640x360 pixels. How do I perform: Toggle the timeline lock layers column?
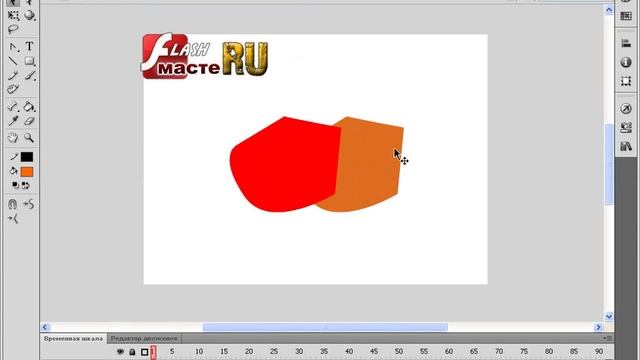point(132,351)
